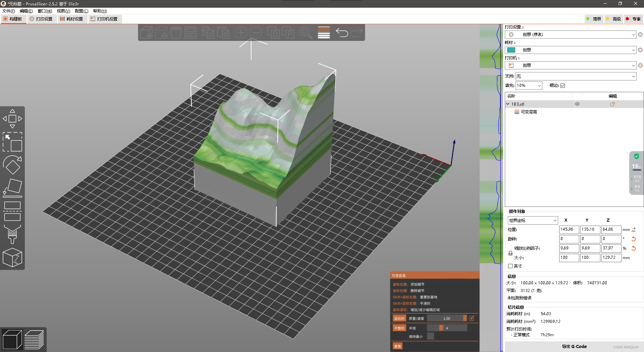Open the infill 10% dropdown

(x=529, y=85)
